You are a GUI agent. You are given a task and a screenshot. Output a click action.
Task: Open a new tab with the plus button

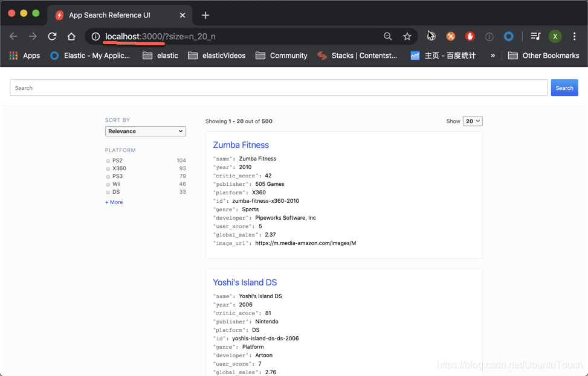[x=205, y=15]
